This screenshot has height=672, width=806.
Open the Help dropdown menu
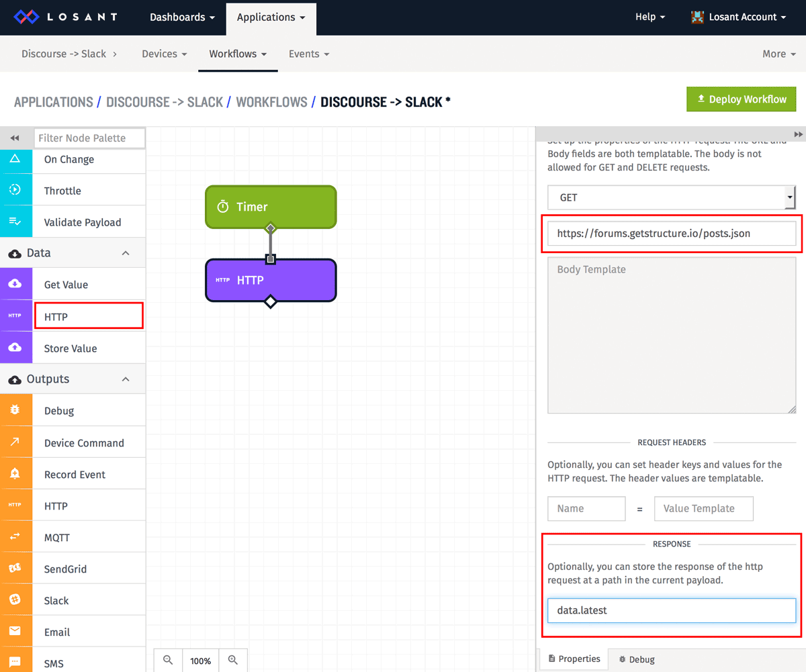click(650, 17)
